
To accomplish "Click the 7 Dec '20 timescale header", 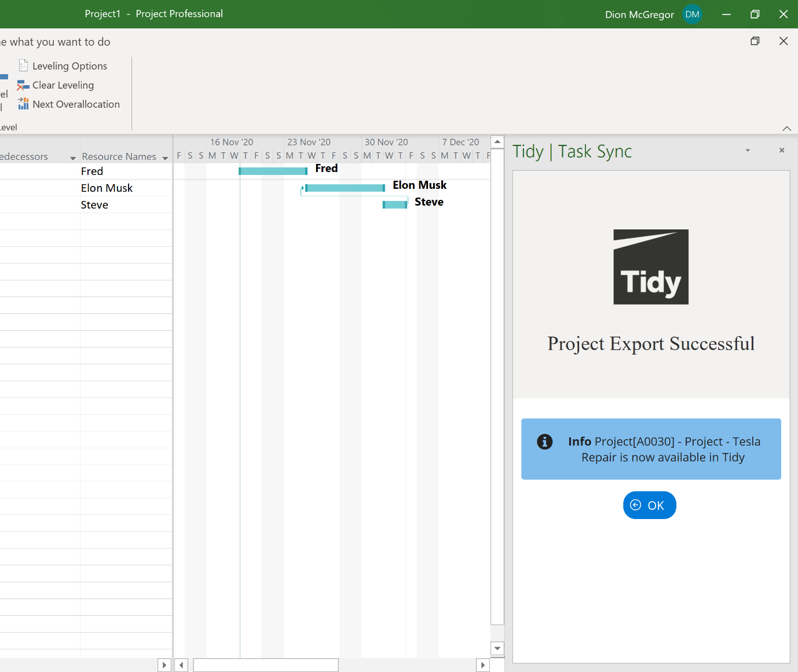I will coord(460,142).
